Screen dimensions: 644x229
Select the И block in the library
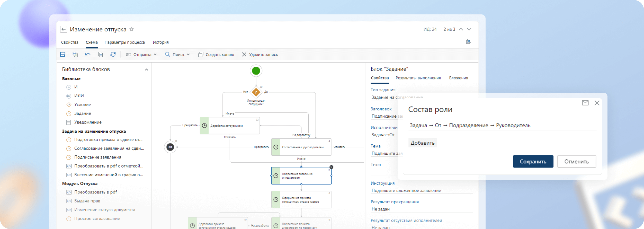click(x=72, y=87)
